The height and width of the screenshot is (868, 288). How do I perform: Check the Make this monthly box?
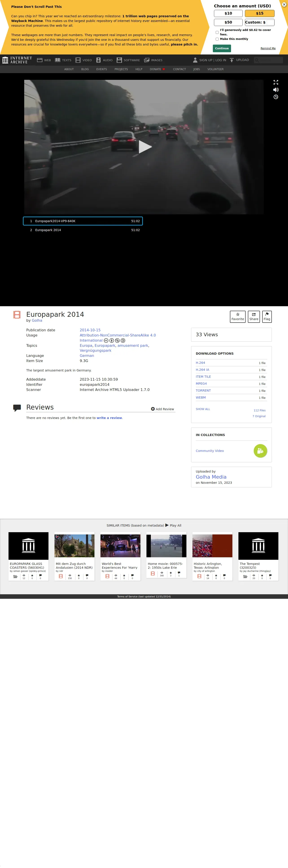(x=217, y=39)
